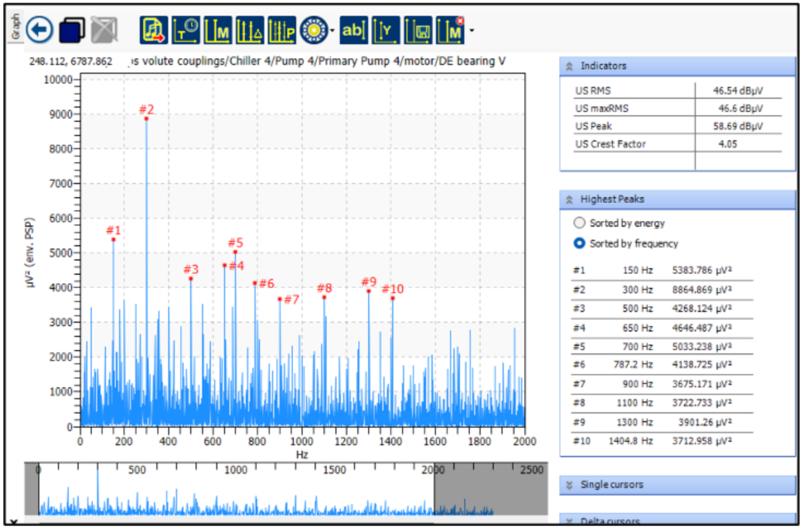
Task: Click the save graph floppy disk icon
Action: tap(418, 30)
